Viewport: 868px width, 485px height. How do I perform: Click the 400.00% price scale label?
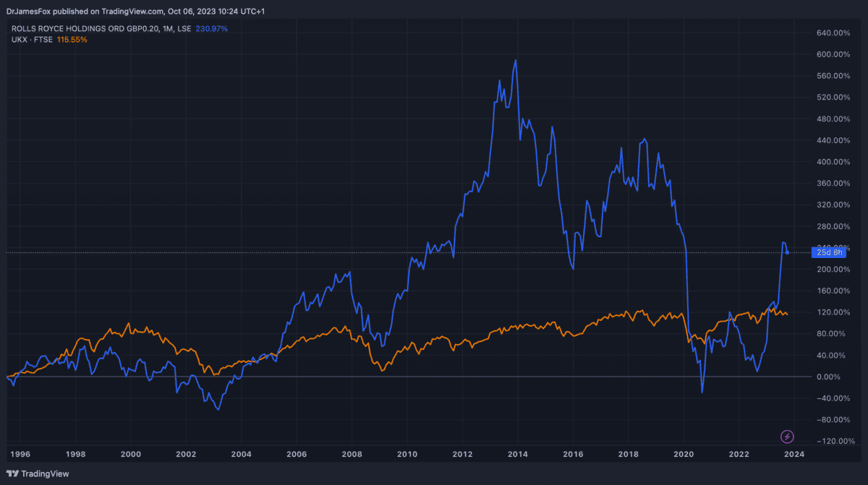(832, 162)
